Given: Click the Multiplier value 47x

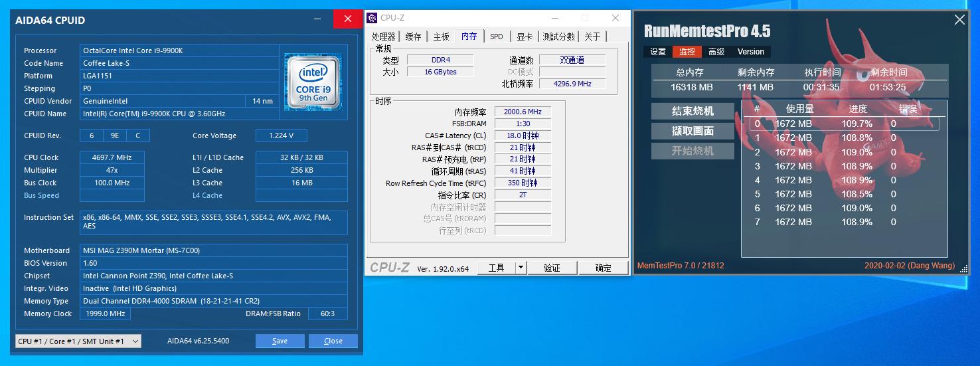Looking at the screenshot, I should 112,170.
